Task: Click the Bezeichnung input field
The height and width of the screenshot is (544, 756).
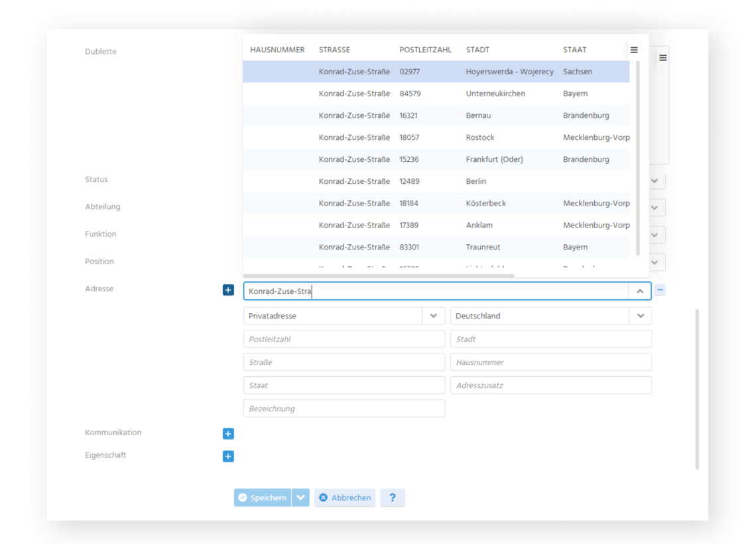Action: tap(344, 409)
